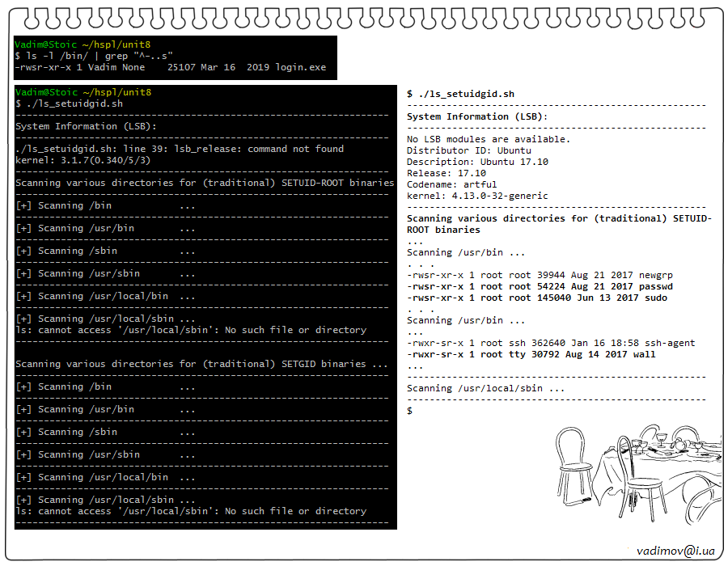
Task: Click the vadimov@i.ua email address
Action: tap(675, 550)
